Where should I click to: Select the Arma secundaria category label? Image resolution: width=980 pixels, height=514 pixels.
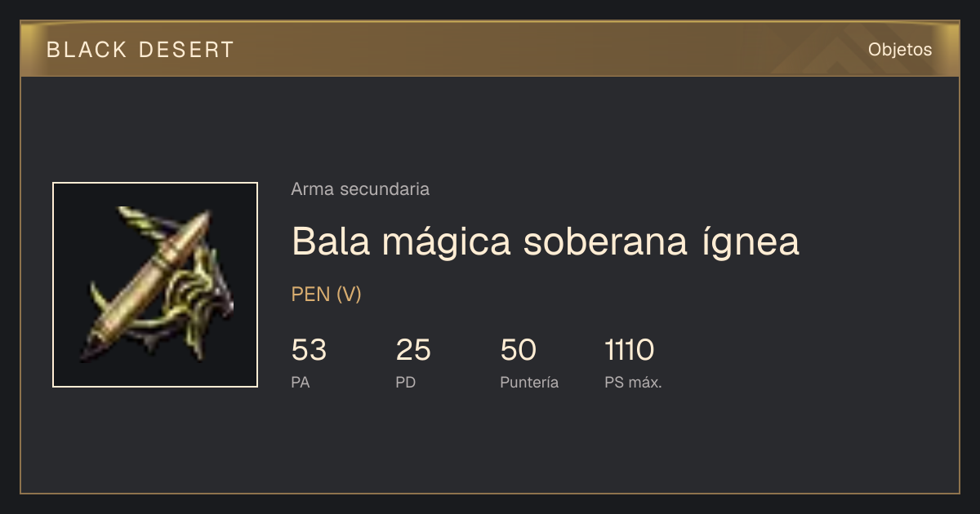coord(360,189)
